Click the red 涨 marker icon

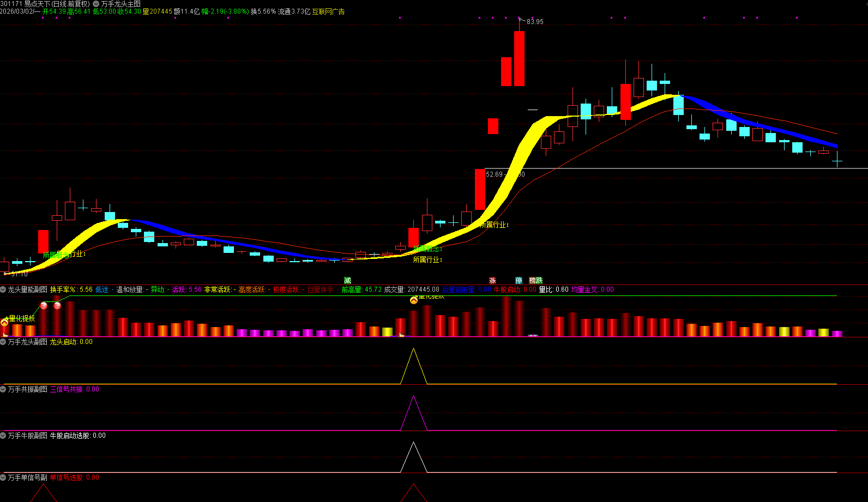pos(492,281)
